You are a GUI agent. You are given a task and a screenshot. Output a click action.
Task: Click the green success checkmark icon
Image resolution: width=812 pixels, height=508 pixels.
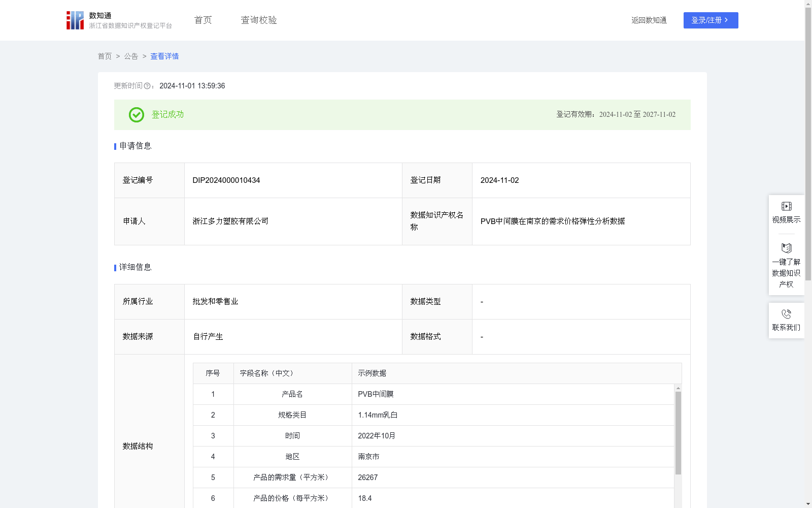pyautogui.click(x=136, y=115)
